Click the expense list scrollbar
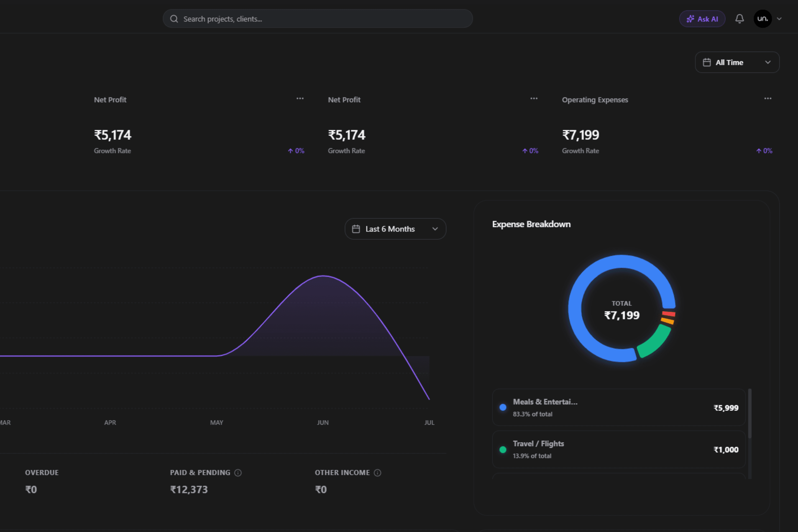 tap(750, 414)
